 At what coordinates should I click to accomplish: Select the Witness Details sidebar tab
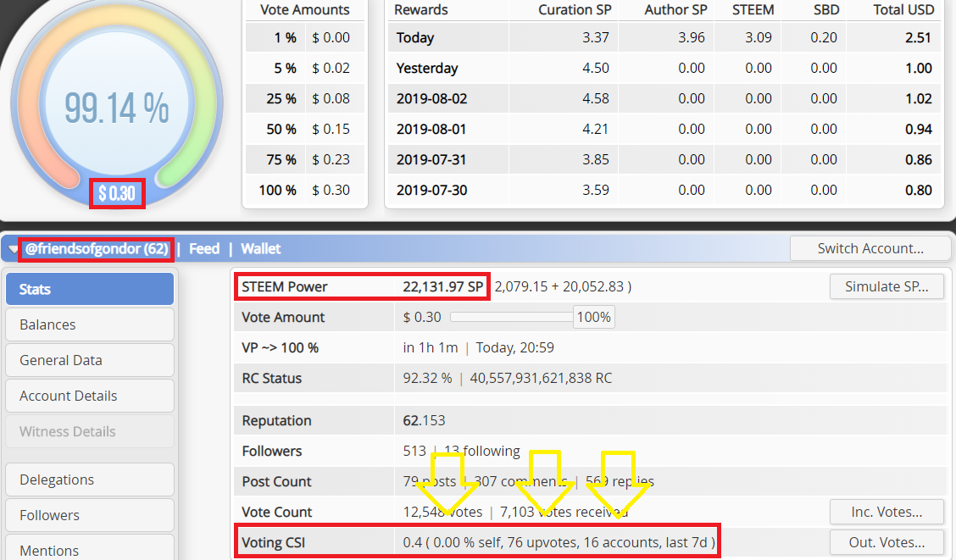[90, 431]
